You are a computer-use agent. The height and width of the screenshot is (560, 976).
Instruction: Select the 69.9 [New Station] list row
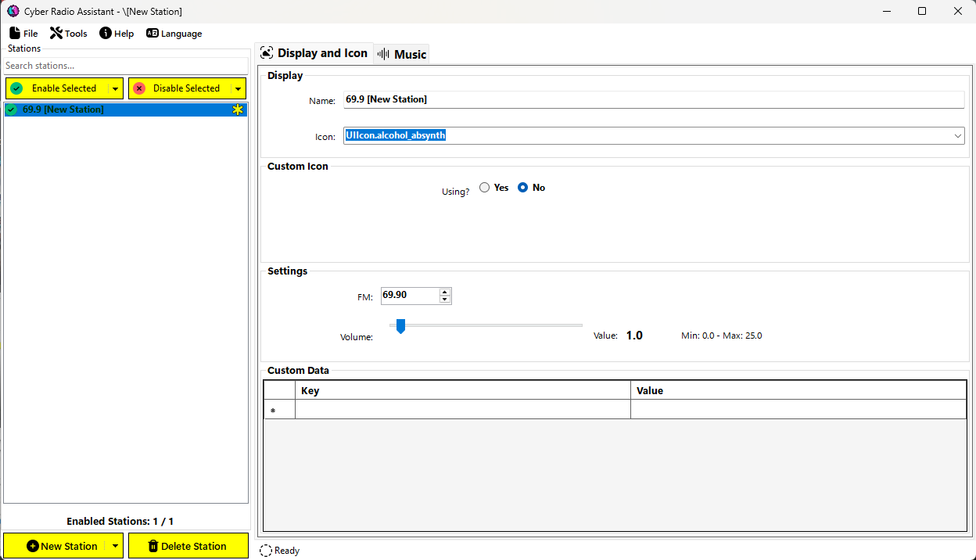(x=126, y=109)
